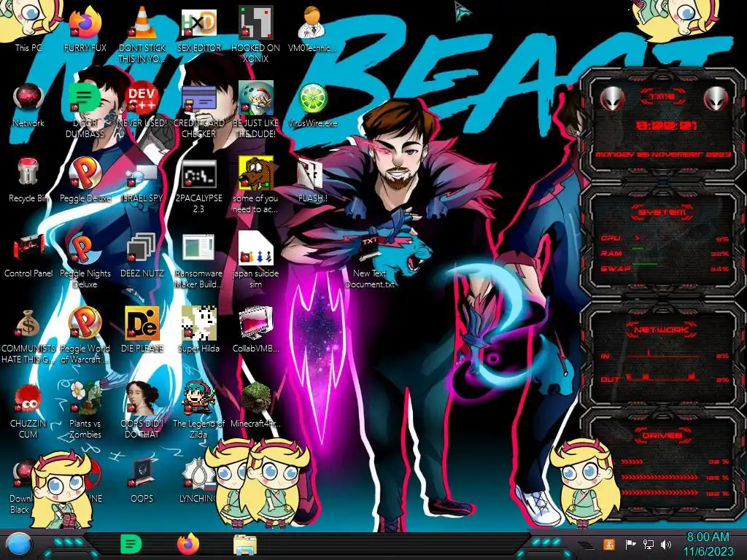Launch Firefox from the taskbar
Image resolution: width=747 pixels, height=560 pixels.
click(188, 544)
